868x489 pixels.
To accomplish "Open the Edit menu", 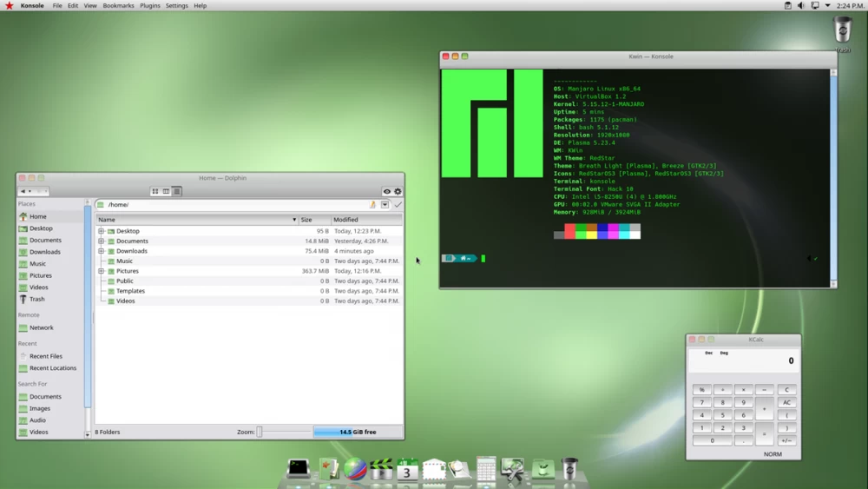I will (73, 5).
